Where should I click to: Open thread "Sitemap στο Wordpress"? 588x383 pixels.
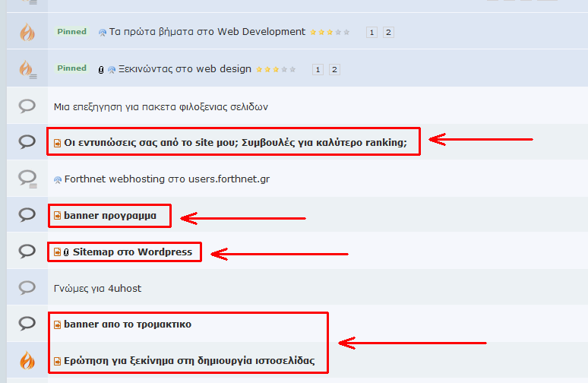[132, 252]
